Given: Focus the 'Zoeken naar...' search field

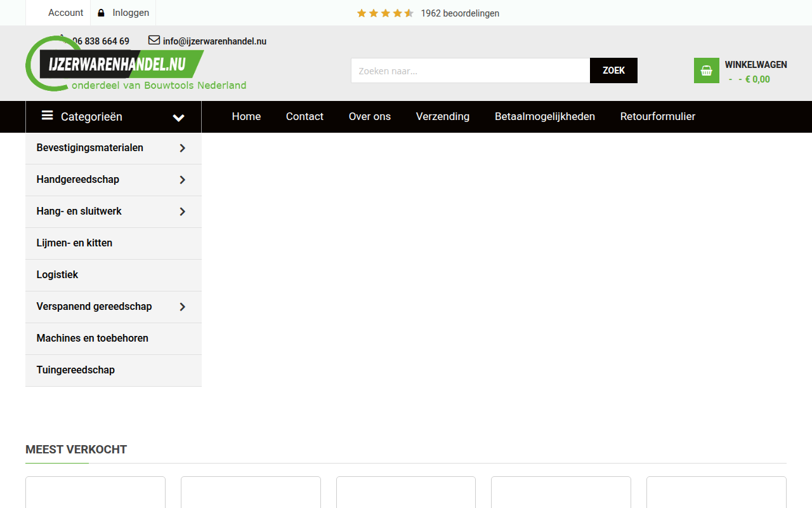Looking at the screenshot, I should click(471, 70).
